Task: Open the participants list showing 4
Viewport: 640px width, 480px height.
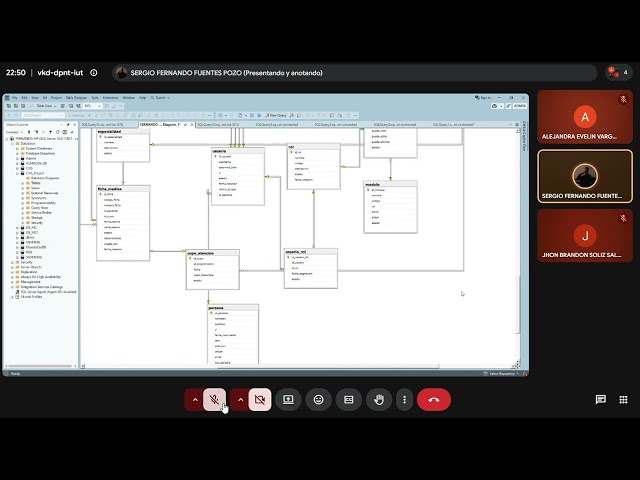Action: tap(619, 73)
